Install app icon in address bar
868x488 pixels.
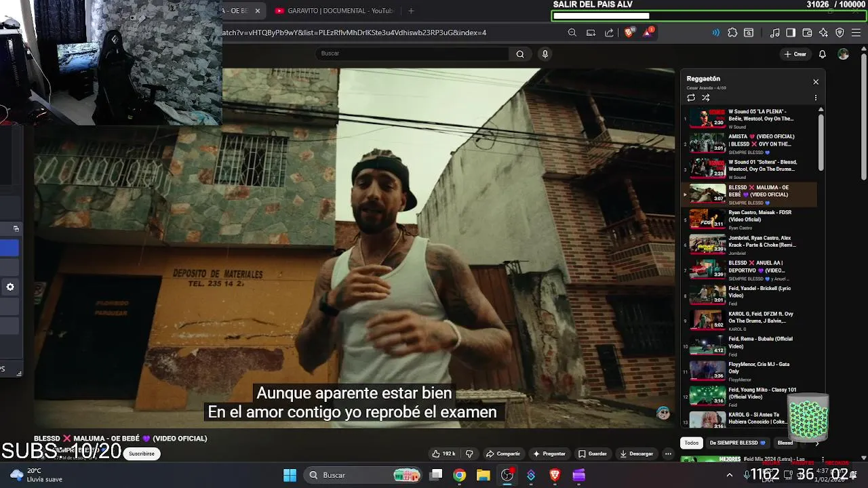pos(591,33)
